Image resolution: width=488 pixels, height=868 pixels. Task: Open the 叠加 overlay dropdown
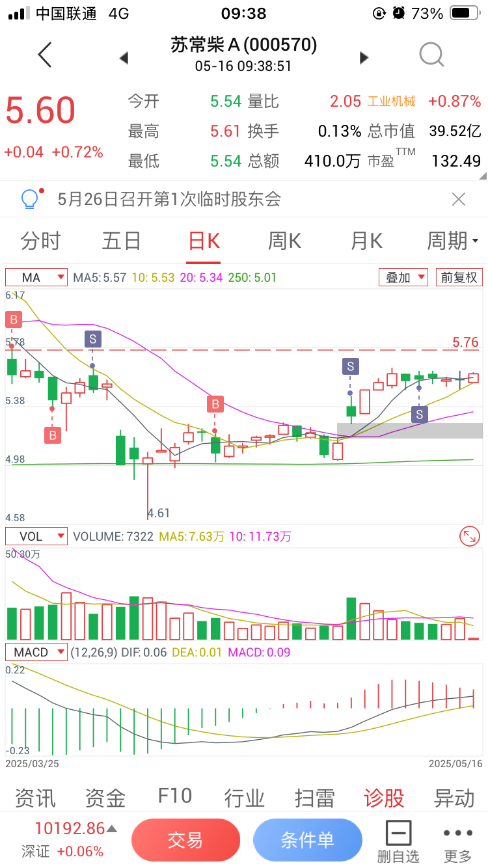pyautogui.click(x=403, y=277)
